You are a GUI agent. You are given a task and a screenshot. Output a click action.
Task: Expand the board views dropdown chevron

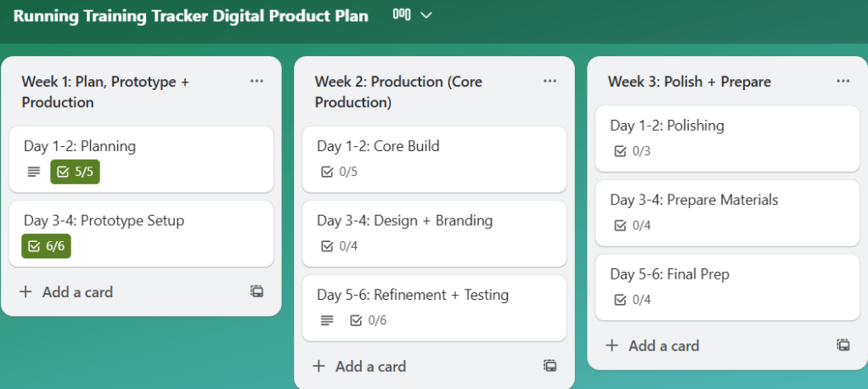pos(426,15)
